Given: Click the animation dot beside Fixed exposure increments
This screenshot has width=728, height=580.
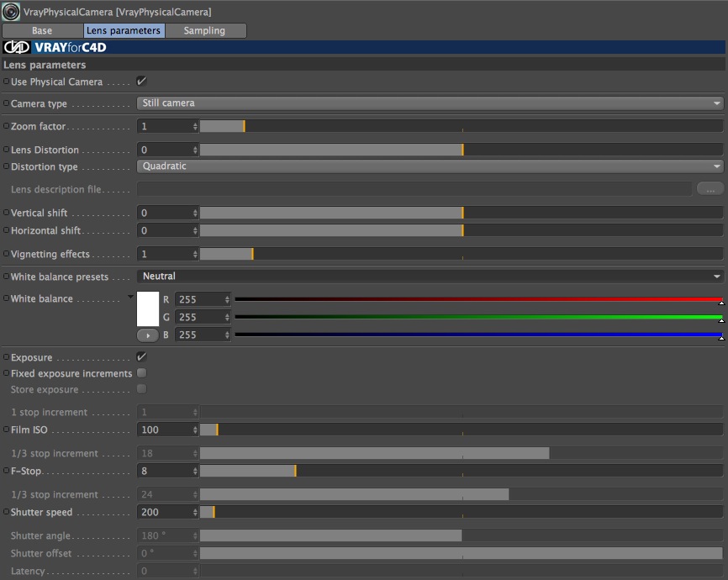Looking at the screenshot, I should 7,373.
